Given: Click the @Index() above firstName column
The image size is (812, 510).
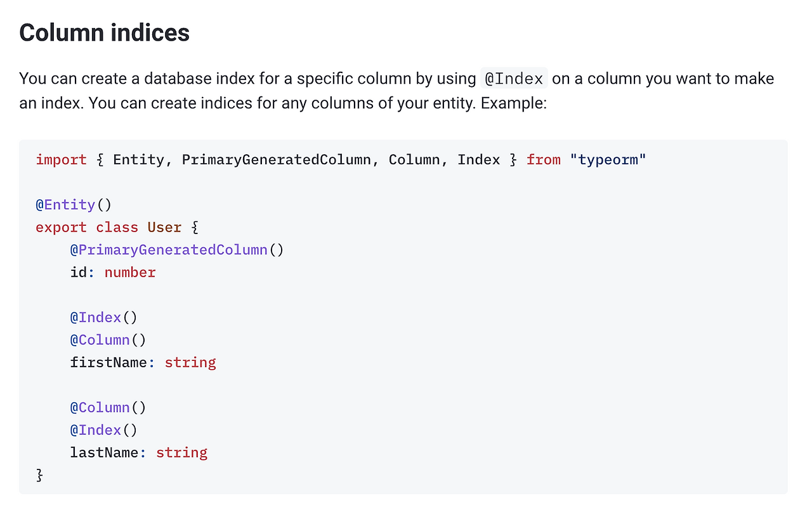Looking at the screenshot, I should [x=103, y=317].
